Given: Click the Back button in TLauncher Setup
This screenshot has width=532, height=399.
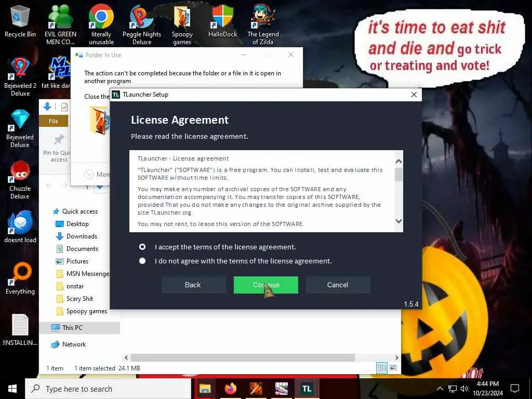Looking at the screenshot, I should click(193, 285).
